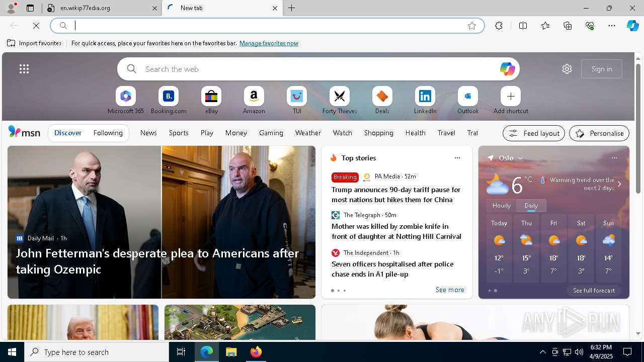The height and width of the screenshot is (362, 644).
Task: Open browser Extensions icon
Action: pyautogui.click(x=499, y=26)
